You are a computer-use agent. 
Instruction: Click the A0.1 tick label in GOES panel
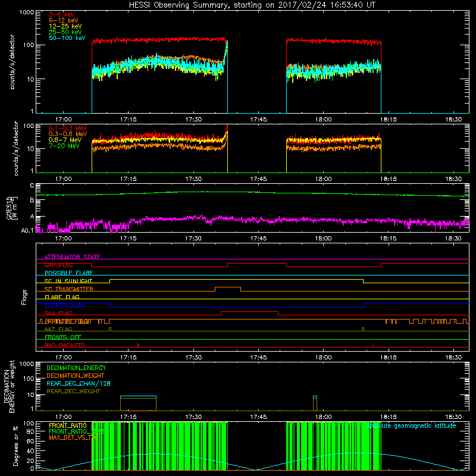pyautogui.click(x=27, y=230)
